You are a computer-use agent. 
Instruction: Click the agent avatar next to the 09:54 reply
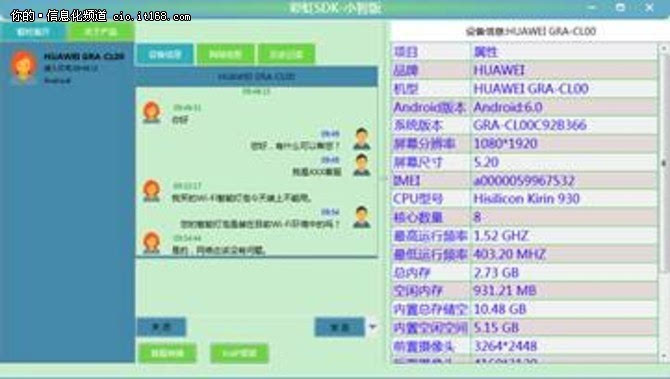361,217
